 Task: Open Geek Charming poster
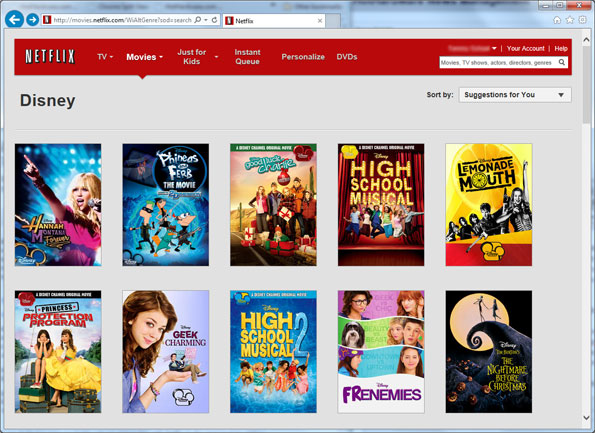click(x=165, y=352)
